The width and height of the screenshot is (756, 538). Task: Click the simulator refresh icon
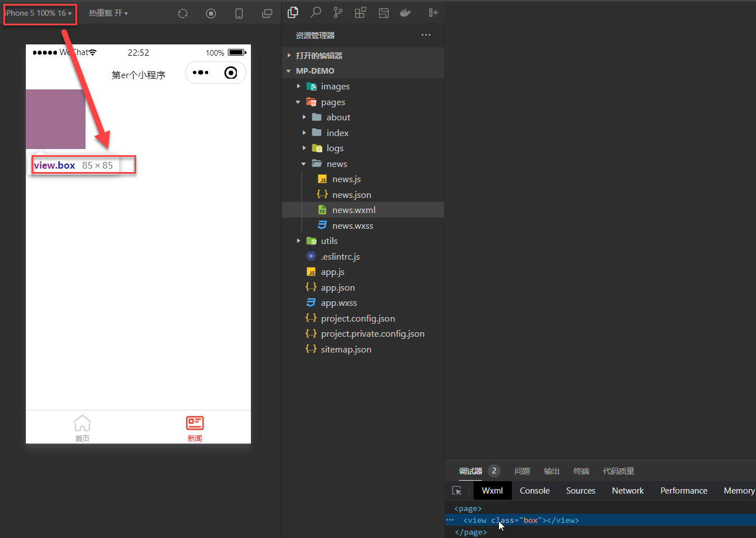183,13
